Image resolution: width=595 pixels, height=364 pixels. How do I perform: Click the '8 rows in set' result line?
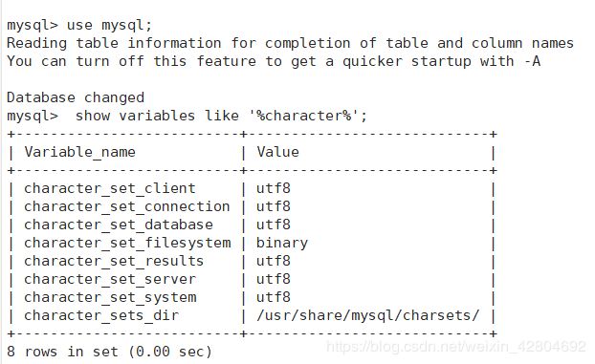[109, 352]
